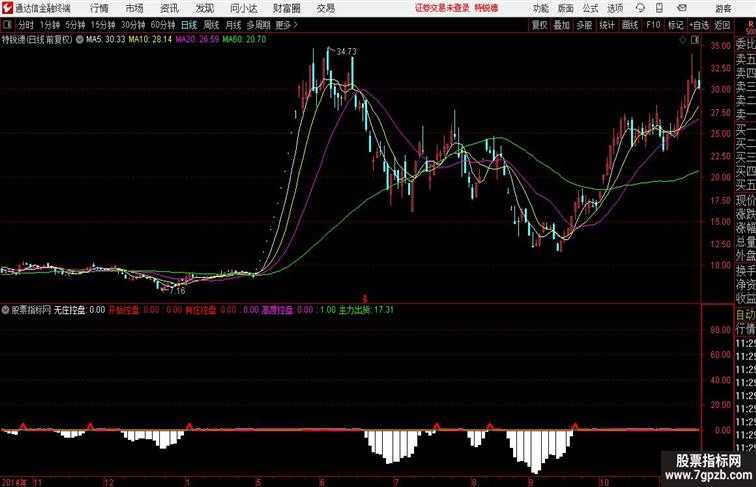Click the 自动 label on right panel

(x=745, y=315)
